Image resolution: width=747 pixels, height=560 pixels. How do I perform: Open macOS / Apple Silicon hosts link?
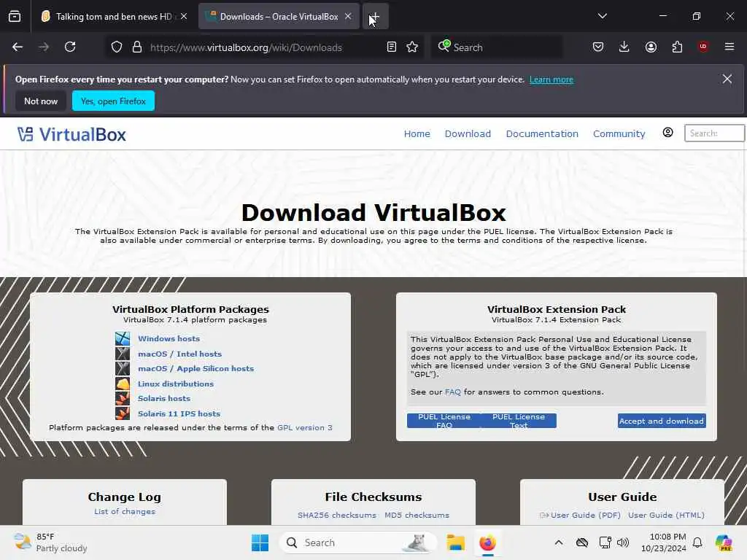click(x=196, y=368)
